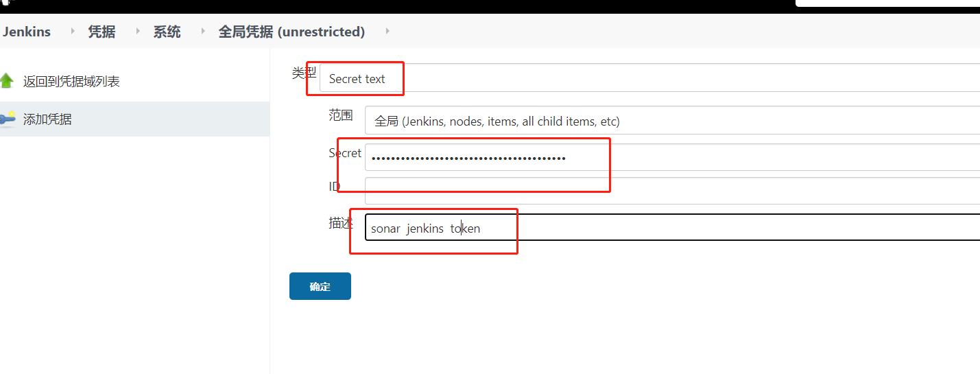Click the empty ID input field
The width and height of the screenshot is (980, 374).
coord(672,190)
